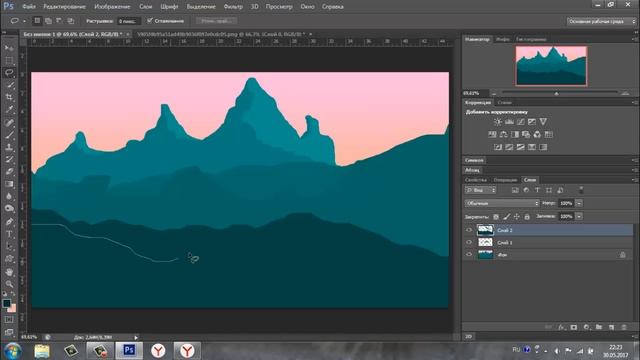Select the Intersect with selection mode

(x=70, y=20)
